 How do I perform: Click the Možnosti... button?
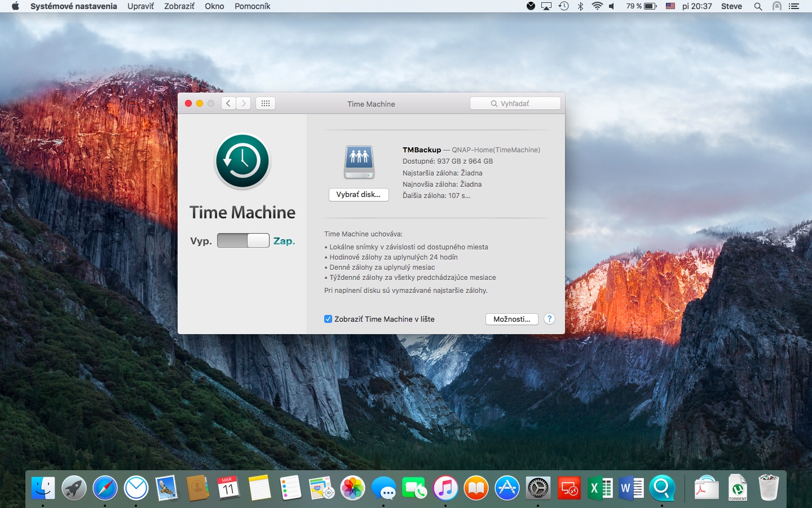(511, 319)
